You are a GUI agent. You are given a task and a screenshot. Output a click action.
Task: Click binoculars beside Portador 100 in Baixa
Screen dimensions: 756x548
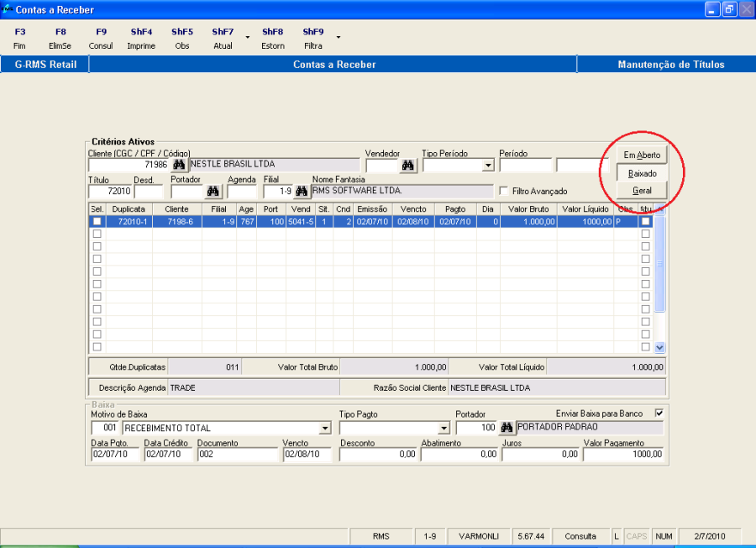(506, 428)
